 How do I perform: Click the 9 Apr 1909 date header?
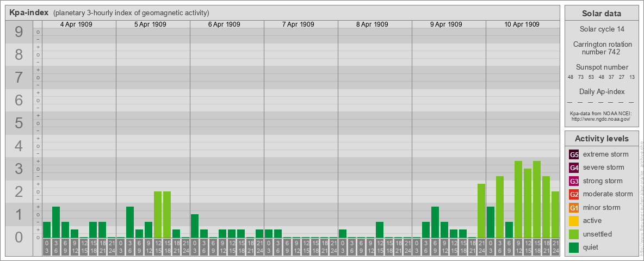(x=445, y=24)
